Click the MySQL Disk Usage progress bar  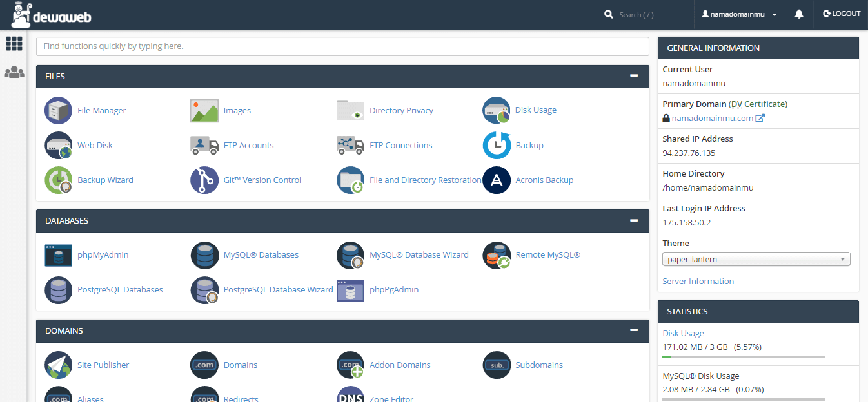pos(744,399)
